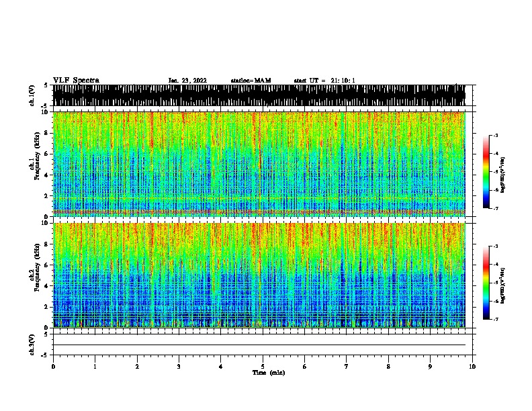The width and height of the screenshot is (532, 411).
Task: Click the ch.1 spectrogram panel
Action: (x=259, y=164)
